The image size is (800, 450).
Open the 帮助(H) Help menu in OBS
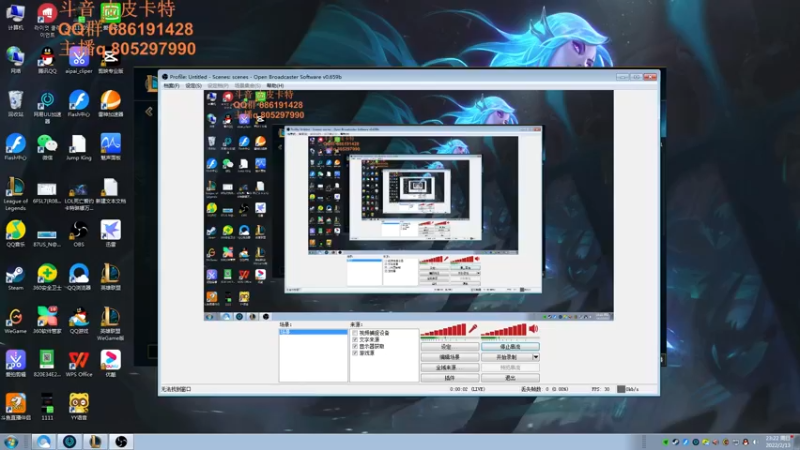pos(275,86)
